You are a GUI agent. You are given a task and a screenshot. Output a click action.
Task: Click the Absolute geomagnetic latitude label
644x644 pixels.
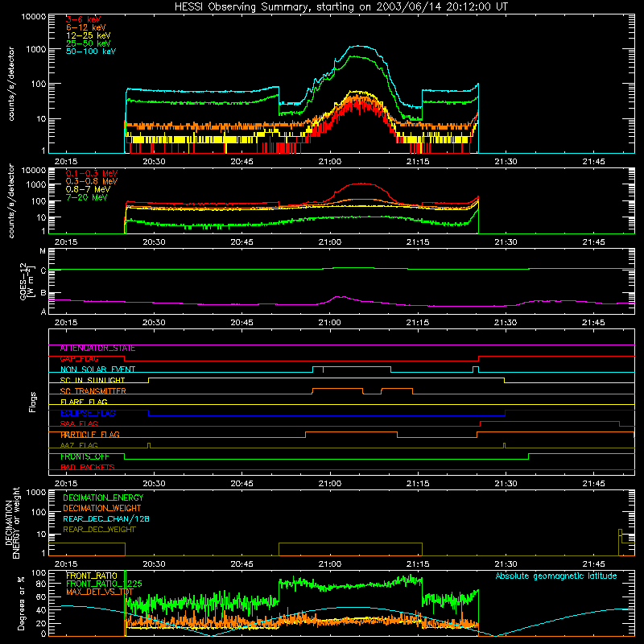click(x=556, y=576)
